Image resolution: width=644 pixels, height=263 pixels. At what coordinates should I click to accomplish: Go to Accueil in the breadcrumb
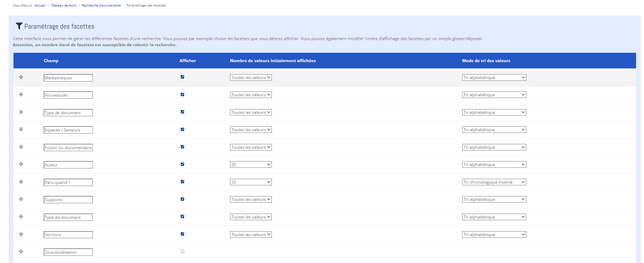pos(40,6)
